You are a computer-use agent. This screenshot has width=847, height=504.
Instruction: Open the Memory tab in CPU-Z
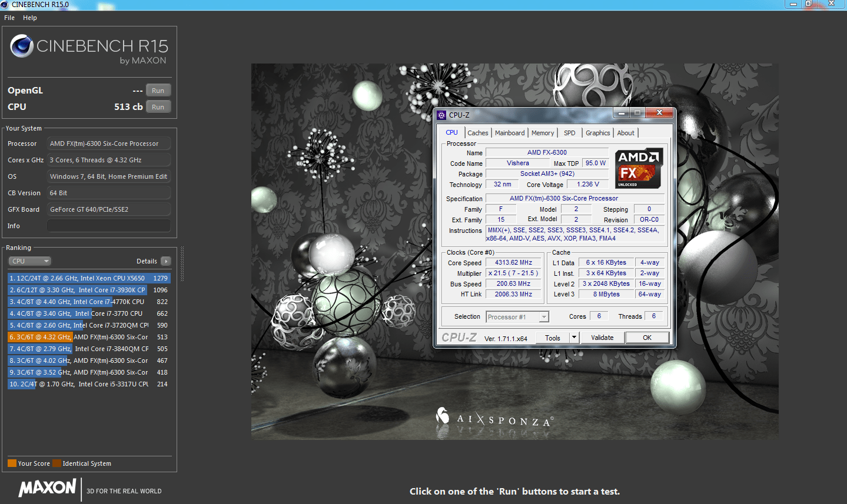click(543, 133)
